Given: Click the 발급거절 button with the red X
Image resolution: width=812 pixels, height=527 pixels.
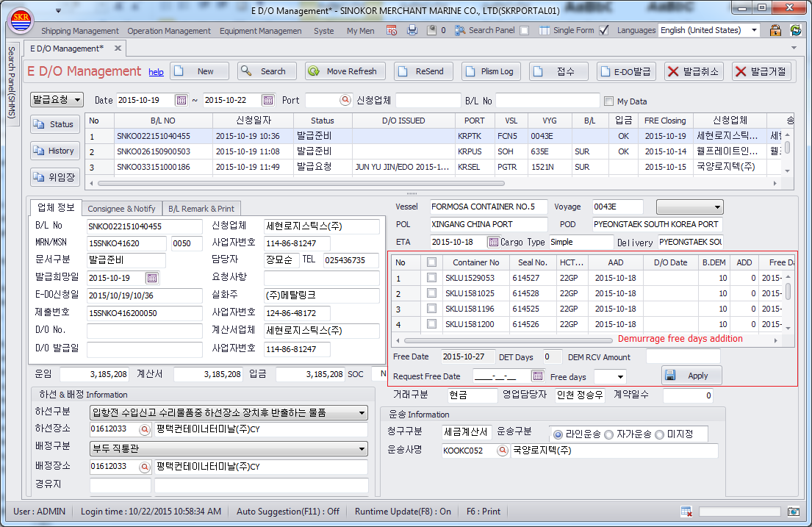Looking at the screenshot, I should [x=762, y=71].
